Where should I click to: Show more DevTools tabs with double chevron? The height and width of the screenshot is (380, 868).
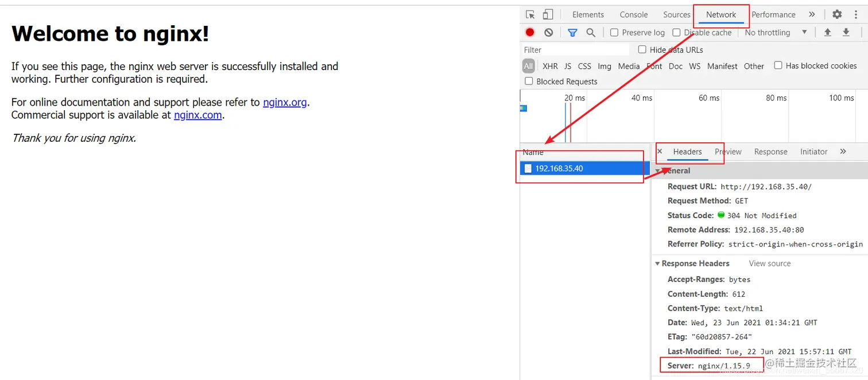(812, 15)
